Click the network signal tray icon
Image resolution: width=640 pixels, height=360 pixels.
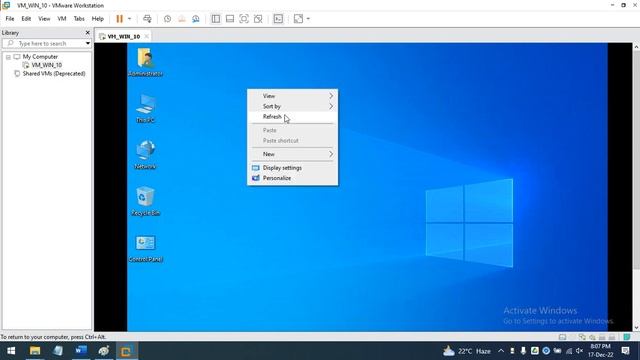coord(569,351)
